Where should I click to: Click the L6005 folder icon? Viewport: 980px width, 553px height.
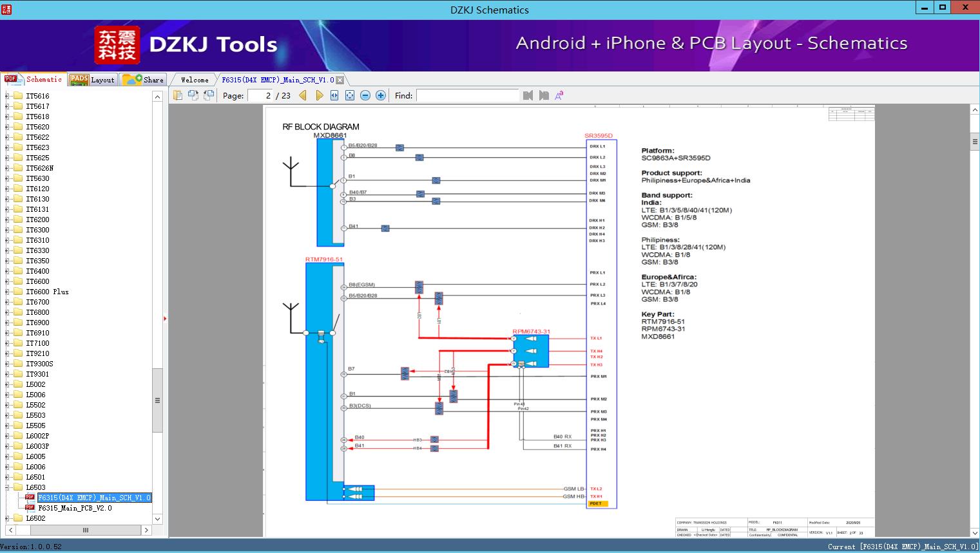pos(18,456)
